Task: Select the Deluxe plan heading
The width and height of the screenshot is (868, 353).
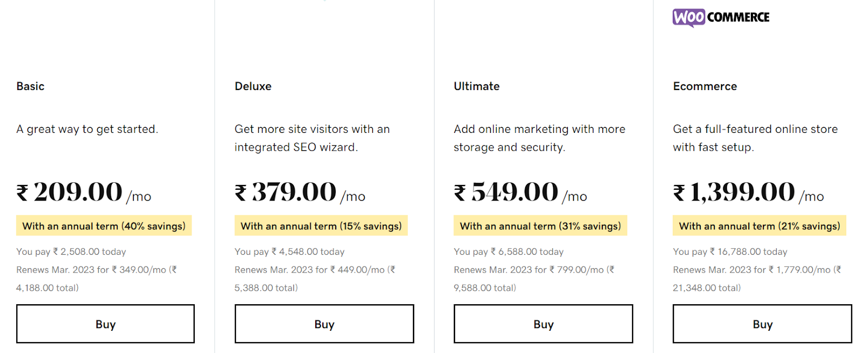Action: (253, 86)
